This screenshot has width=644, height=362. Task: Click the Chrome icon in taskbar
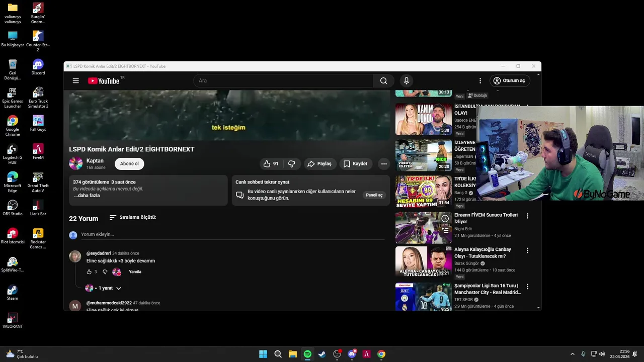tap(381, 354)
